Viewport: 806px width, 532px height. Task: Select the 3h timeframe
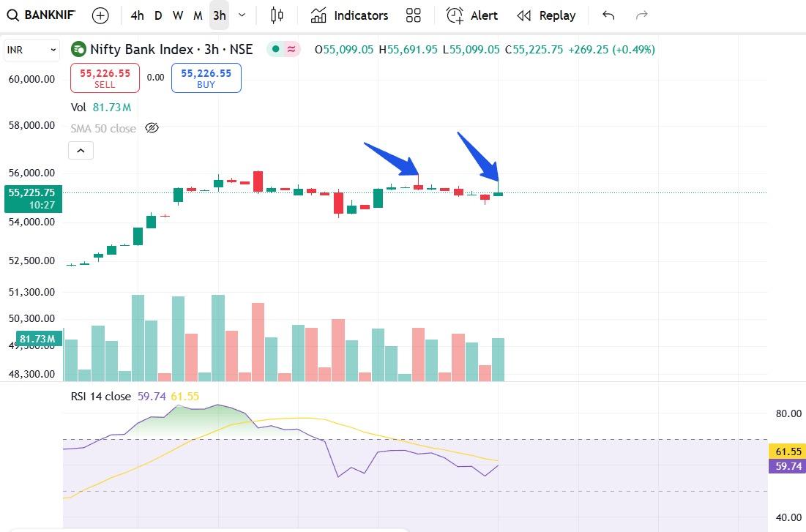[220, 16]
